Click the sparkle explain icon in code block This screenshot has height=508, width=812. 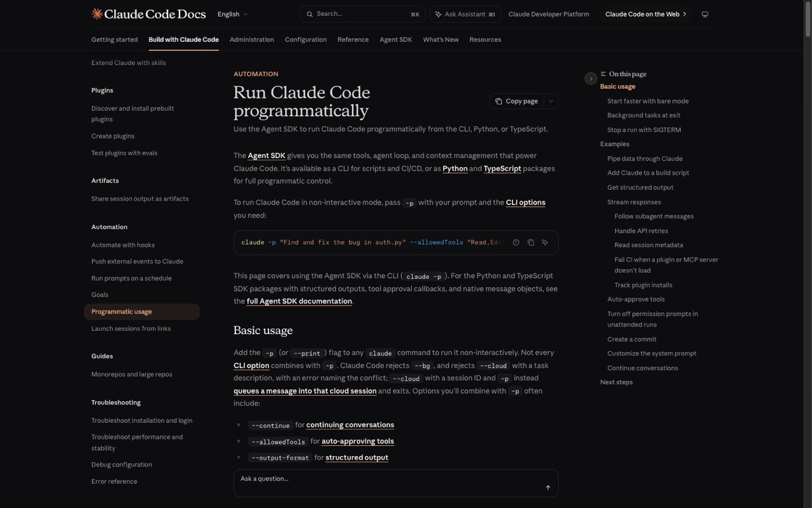pos(545,243)
